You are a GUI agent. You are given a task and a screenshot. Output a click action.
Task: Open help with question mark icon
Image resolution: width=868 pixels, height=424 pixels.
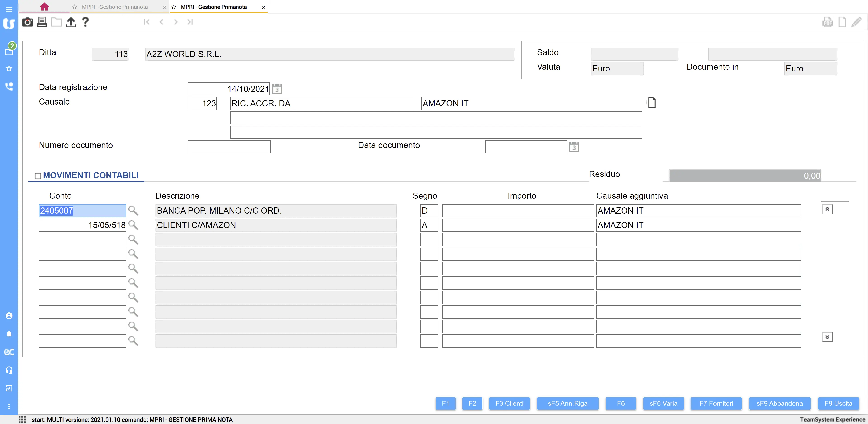click(85, 22)
